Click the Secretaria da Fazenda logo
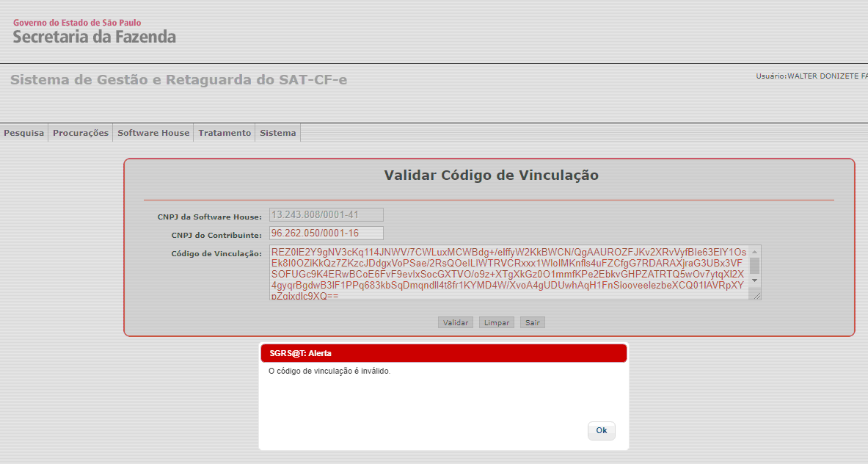868x464 pixels. pyautogui.click(x=94, y=37)
